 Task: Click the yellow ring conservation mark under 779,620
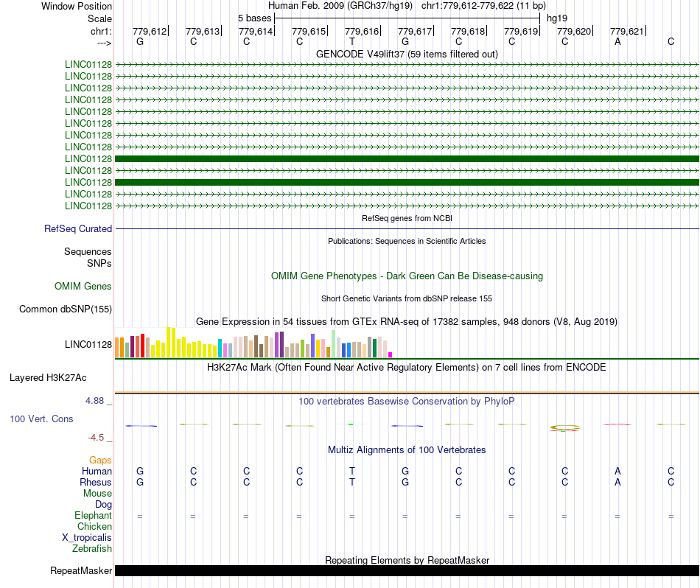564,427
